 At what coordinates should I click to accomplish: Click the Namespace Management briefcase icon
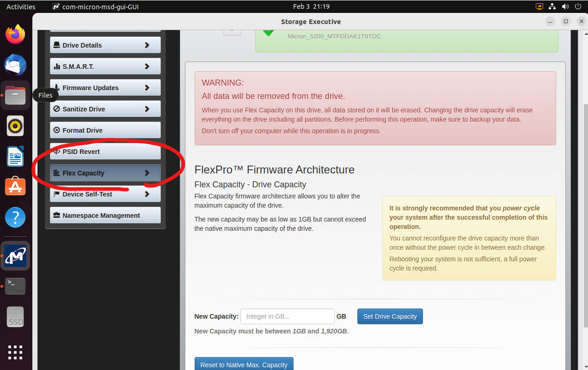57,216
